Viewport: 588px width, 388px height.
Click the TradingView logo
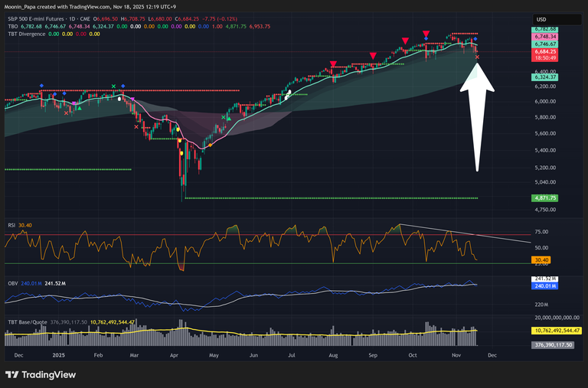tap(41, 374)
